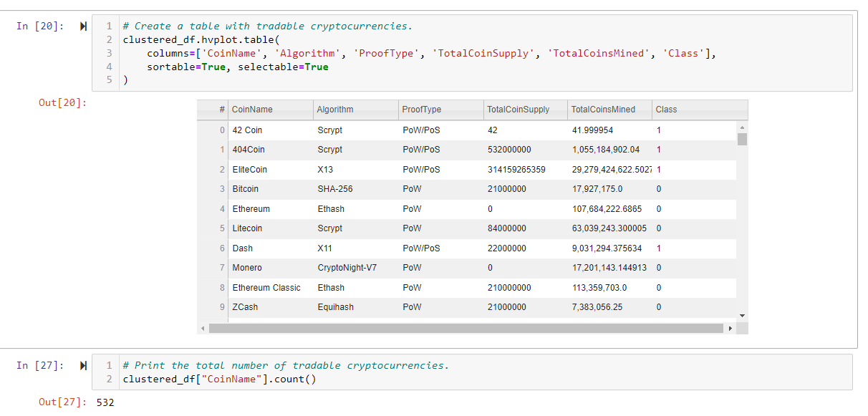Select the Bitcoin cell
Screen dimensions: 868x416
point(271,189)
